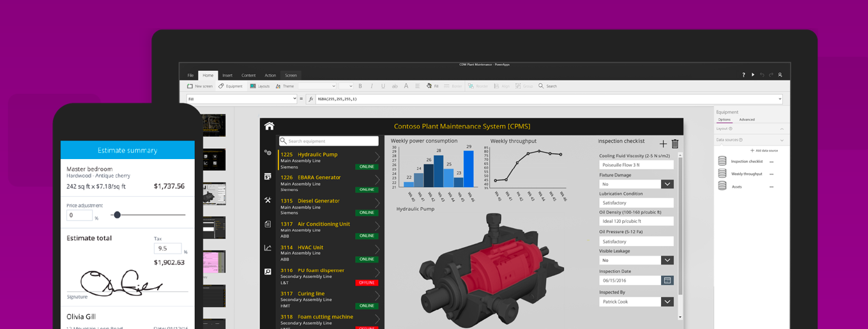Screen dimensions: 868x329
Task: Select the magnifier search sidebar icon below the chart icon
Action: coord(268,272)
